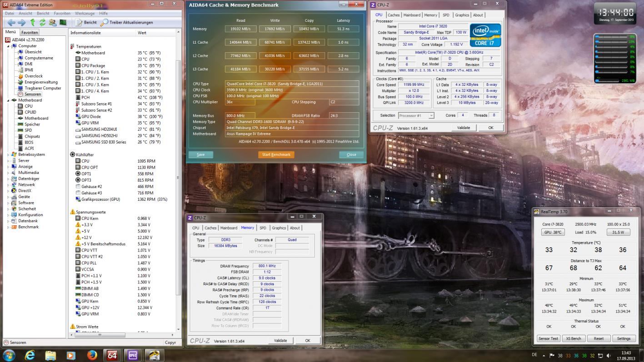This screenshot has width=644, height=362.
Task: Expand the Netzwerk tree node
Action: 8,185
